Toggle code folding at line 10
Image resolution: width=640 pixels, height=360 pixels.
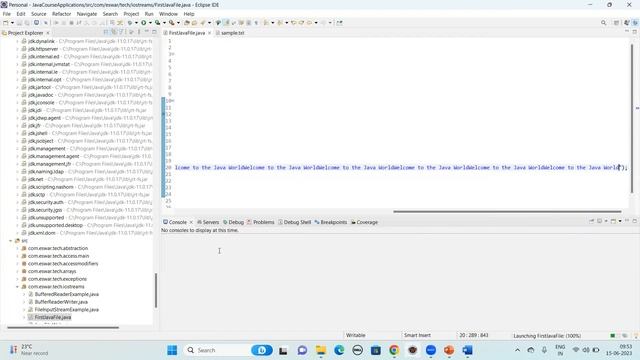pyautogui.click(x=173, y=100)
